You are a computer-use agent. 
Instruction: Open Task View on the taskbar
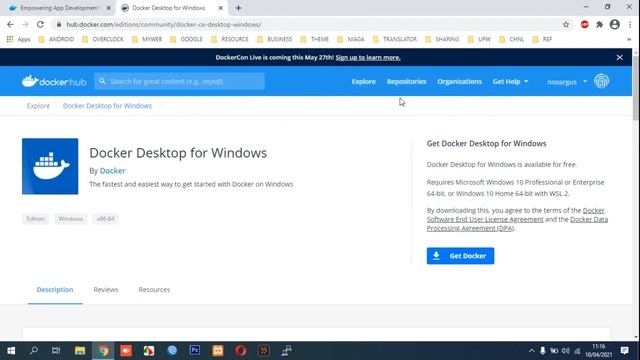(56, 351)
